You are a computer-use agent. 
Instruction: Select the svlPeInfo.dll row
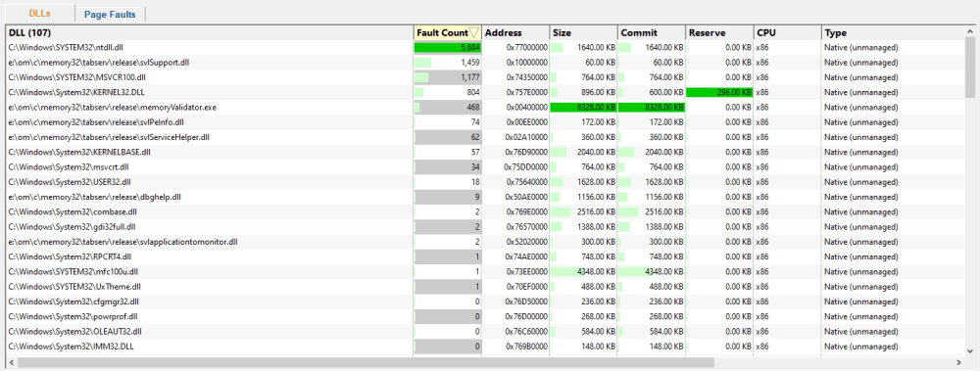point(486,122)
